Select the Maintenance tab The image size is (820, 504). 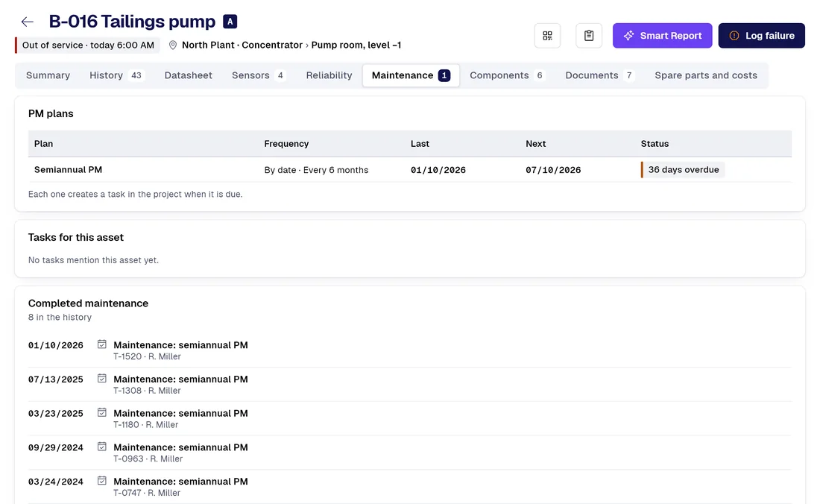click(411, 75)
